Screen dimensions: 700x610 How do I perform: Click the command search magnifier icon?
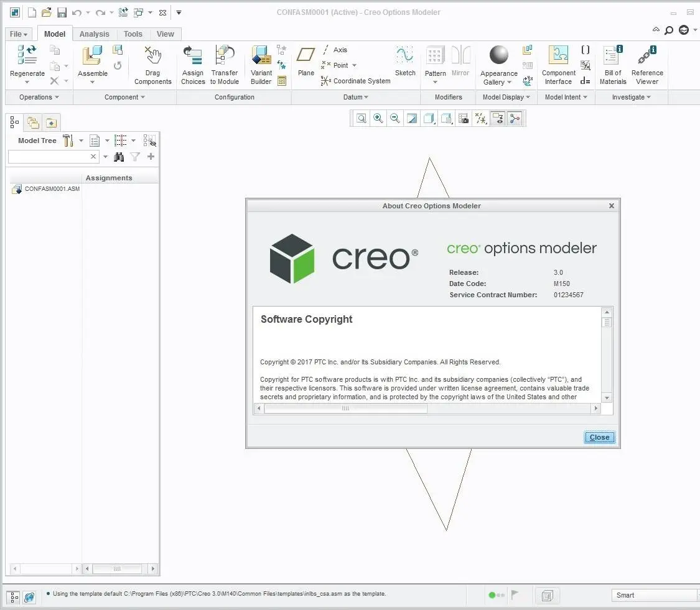tap(669, 30)
